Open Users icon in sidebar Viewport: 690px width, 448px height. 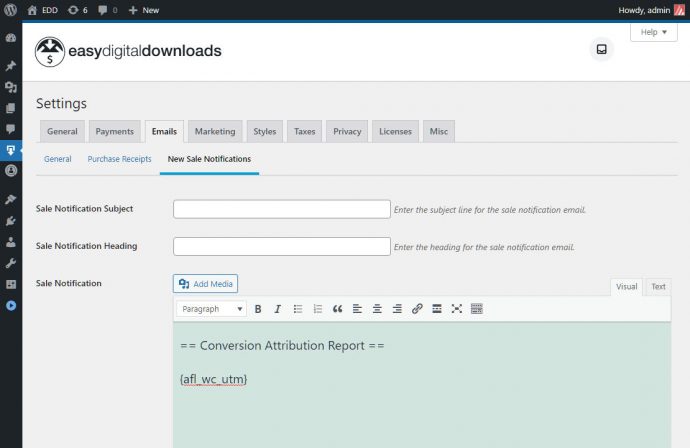[11, 242]
